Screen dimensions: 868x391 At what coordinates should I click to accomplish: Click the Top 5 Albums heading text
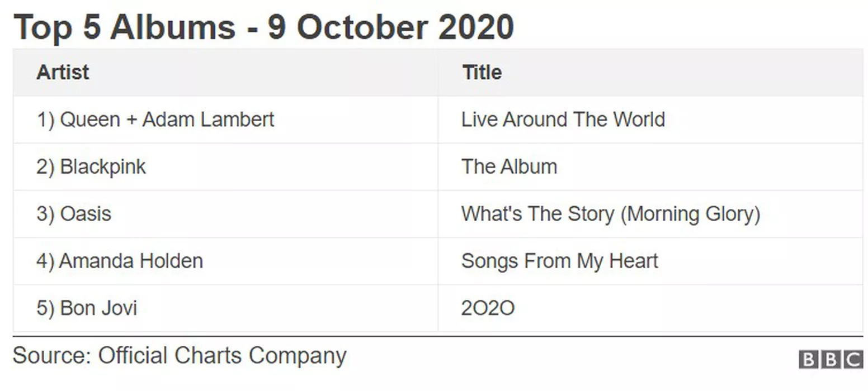point(124,27)
